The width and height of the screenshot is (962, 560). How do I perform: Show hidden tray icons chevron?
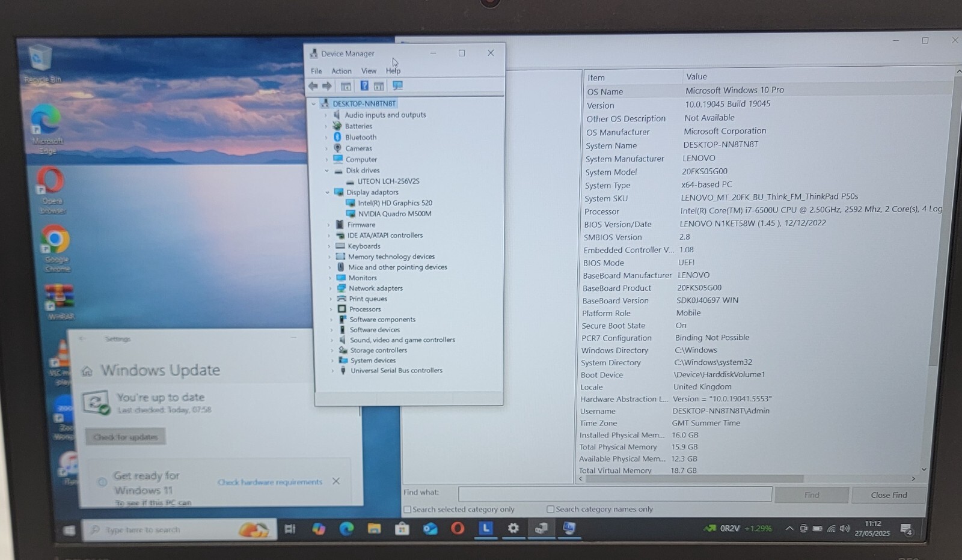(x=789, y=529)
